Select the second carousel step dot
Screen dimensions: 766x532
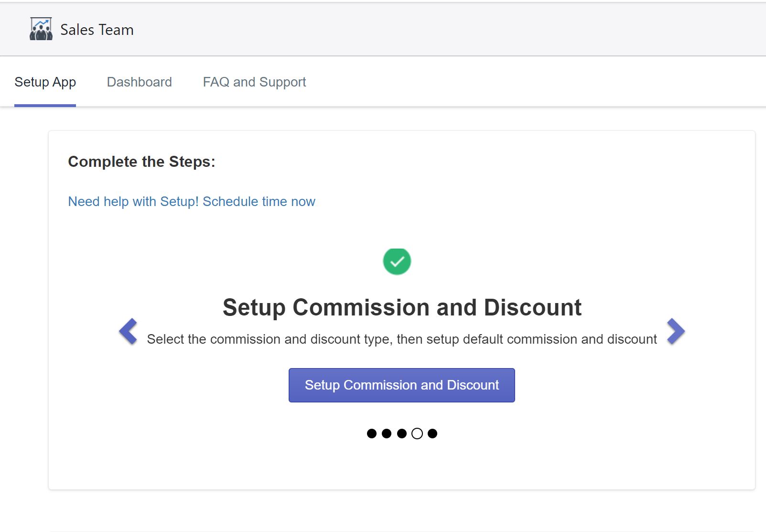point(387,434)
